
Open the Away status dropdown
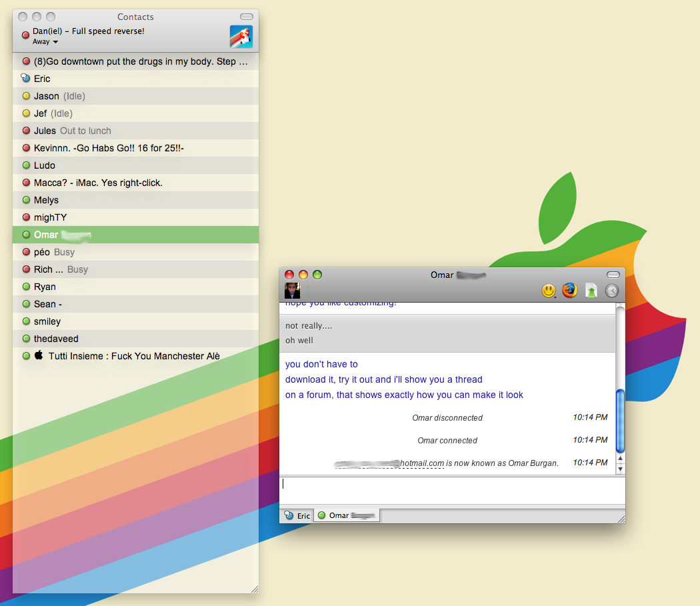(x=45, y=41)
